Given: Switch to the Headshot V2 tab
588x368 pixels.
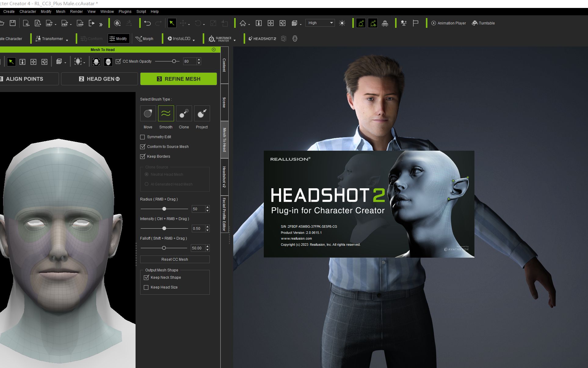Looking at the screenshot, I should coord(224,177).
